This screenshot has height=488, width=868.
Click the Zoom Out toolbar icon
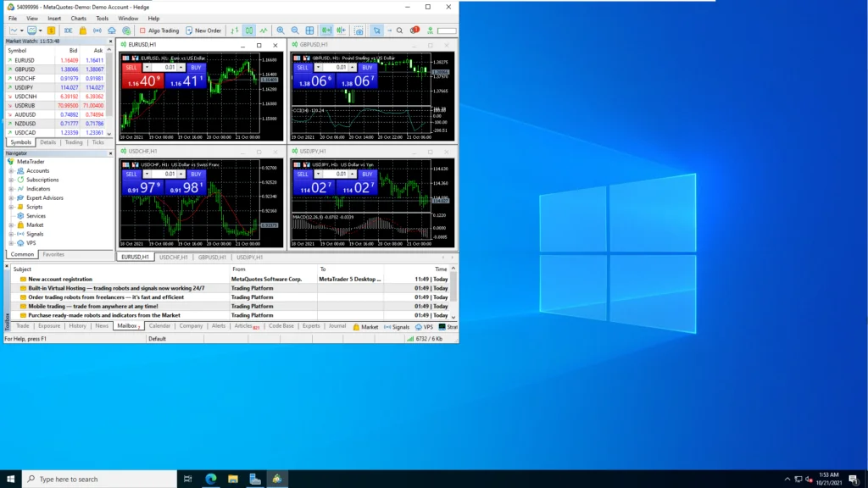pos(294,30)
